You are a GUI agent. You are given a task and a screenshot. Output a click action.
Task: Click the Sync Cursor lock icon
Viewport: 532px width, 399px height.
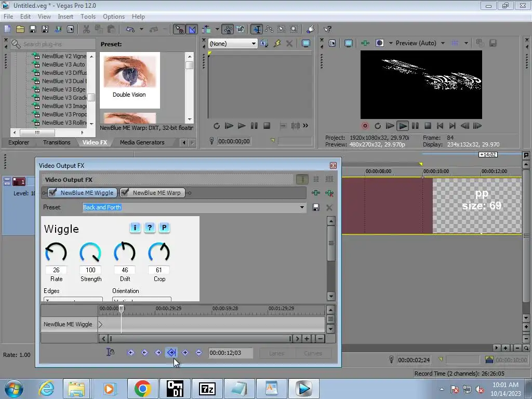coord(110,353)
